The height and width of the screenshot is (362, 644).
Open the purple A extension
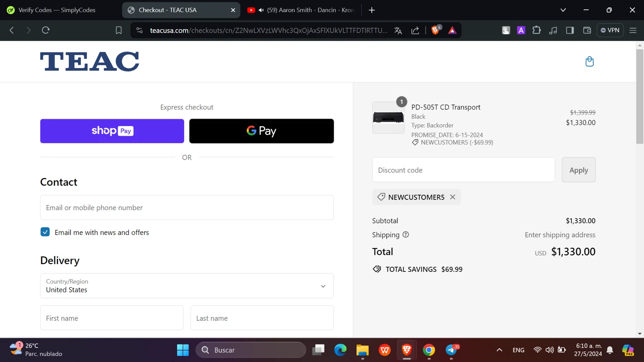(x=521, y=30)
